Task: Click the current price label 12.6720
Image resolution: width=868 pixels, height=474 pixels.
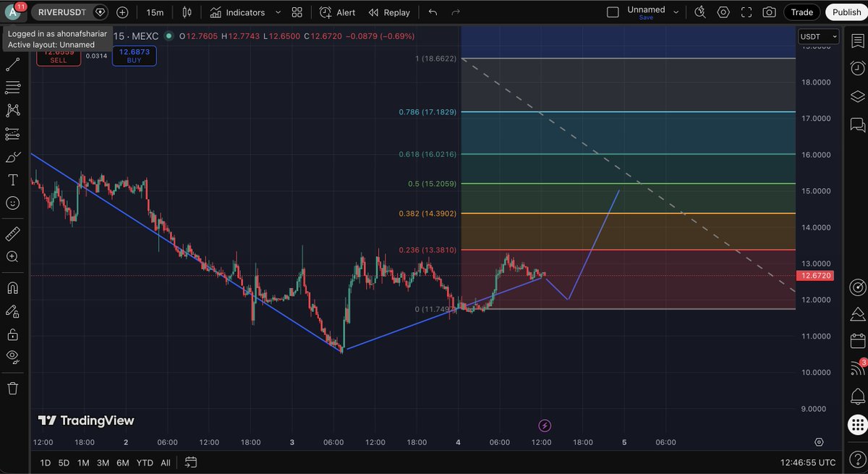Action: [815, 276]
